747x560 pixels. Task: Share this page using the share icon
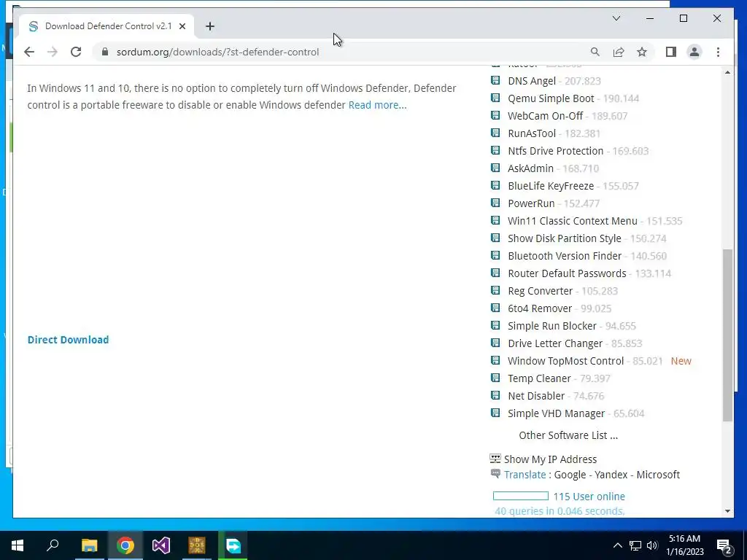pyautogui.click(x=619, y=52)
